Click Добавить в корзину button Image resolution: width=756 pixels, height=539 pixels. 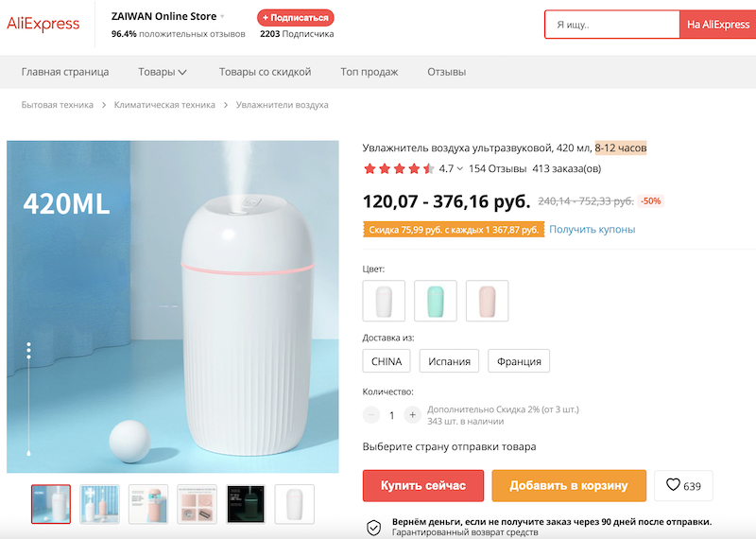point(569,486)
